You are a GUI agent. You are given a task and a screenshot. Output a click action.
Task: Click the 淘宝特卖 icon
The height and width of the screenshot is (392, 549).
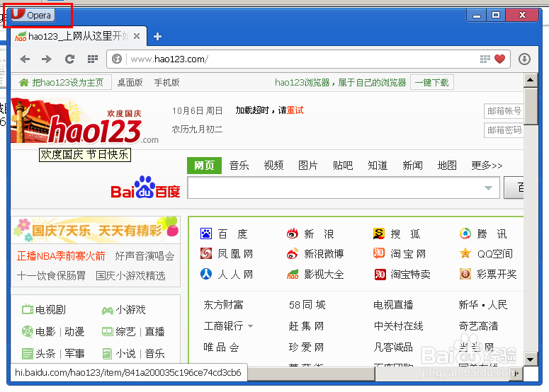click(380, 274)
